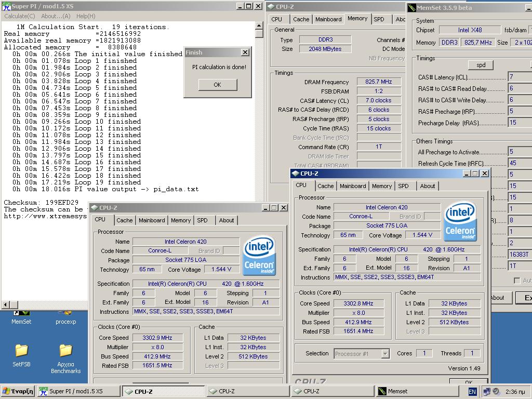Image resolution: width=532 pixels, height=399 pixels.
Task: Open the MemSet desktop shortcut
Action: click(x=21, y=317)
